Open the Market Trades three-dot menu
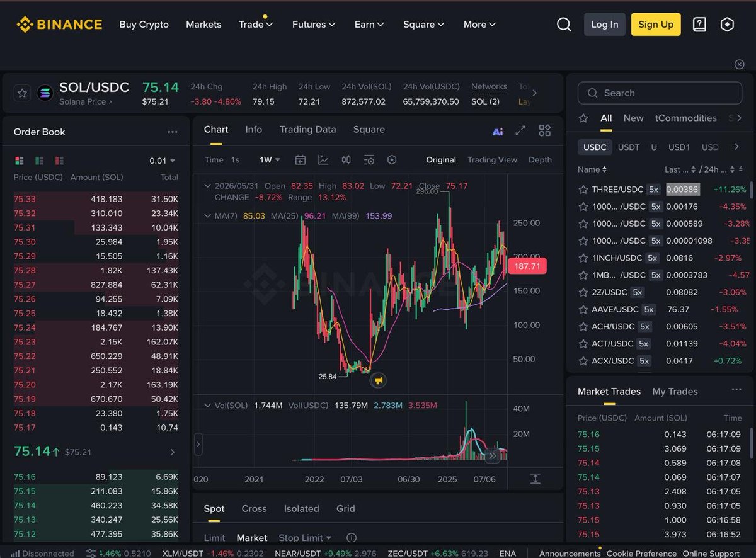756x558 pixels. pyautogui.click(x=736, y=390)
